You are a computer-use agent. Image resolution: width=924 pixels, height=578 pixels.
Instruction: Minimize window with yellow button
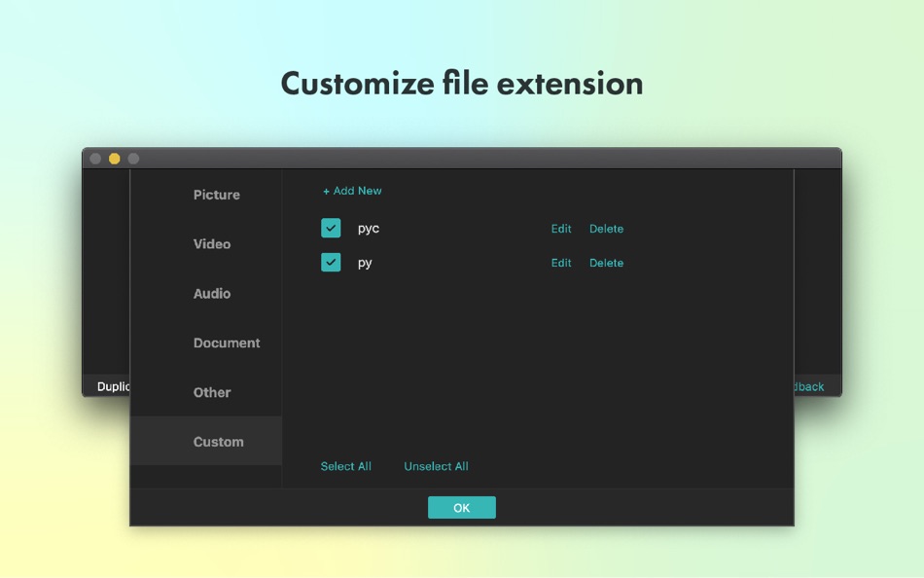coord(115,159)
